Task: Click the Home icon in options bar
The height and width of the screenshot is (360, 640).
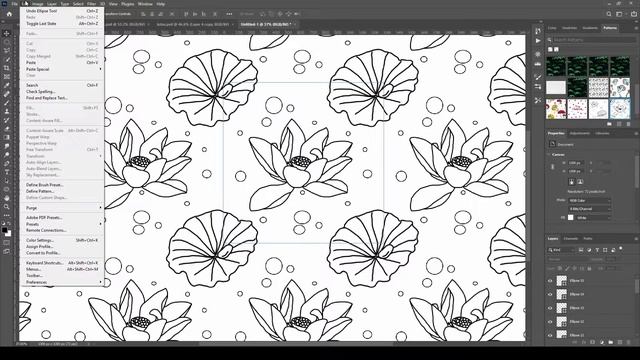Action: (9, 14)
